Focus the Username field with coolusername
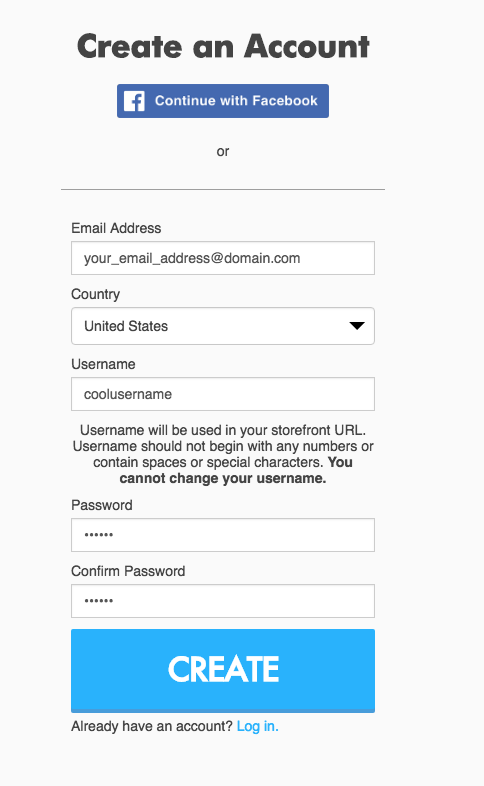Screen dimensions: 484x786 pyautogui.click(x=223, y=394)
